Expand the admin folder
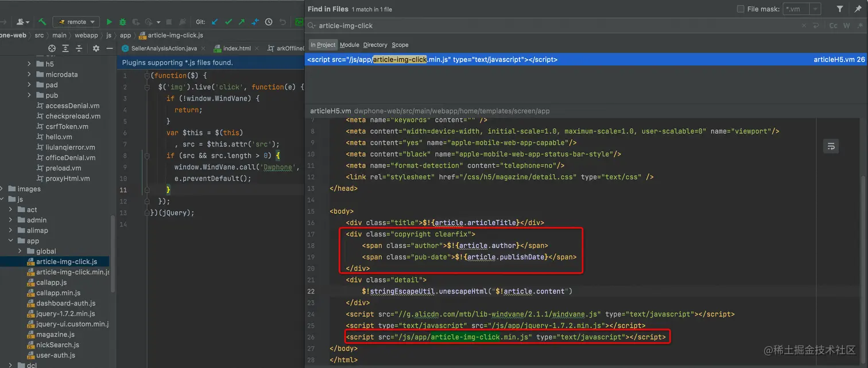The width and height of the screenshot is (868, 368). [x=11, y=220]
